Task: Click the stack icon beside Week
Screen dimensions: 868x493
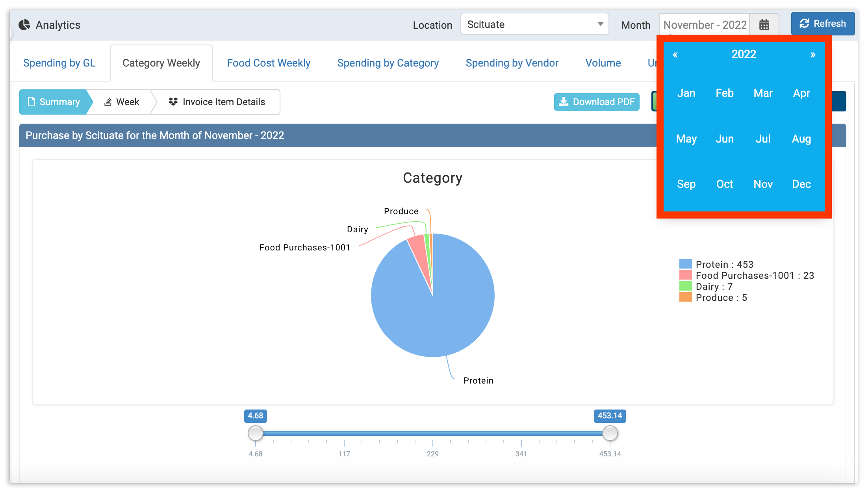Action: tap(108, 102)
